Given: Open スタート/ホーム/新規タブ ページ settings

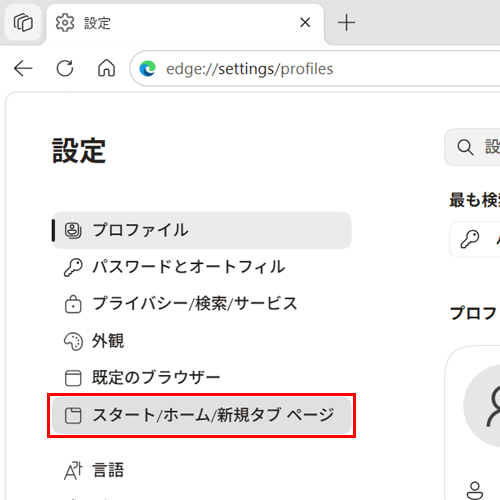Looking at the screenshot, I should (x=202, y=415).
